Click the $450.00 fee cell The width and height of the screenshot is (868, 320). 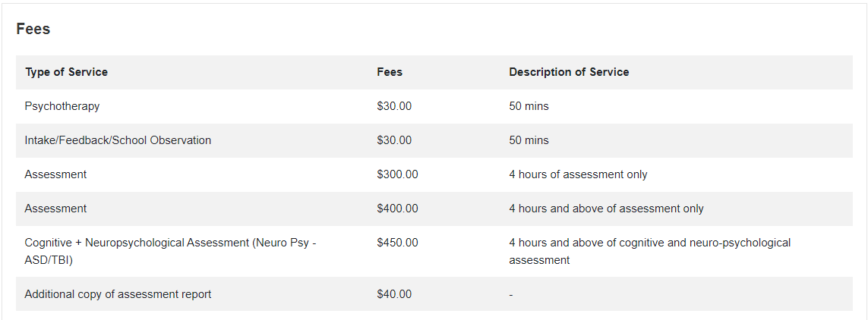[x=397, y=243]
